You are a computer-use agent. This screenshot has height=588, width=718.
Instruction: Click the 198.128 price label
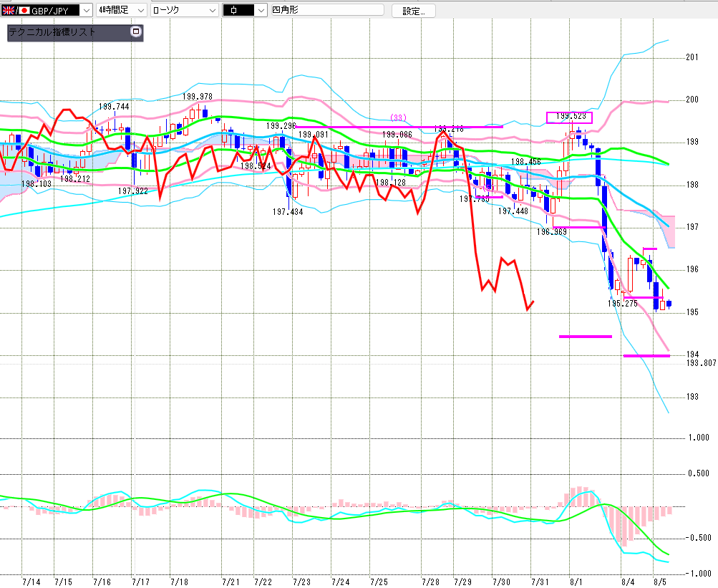[x=391, y=183]
